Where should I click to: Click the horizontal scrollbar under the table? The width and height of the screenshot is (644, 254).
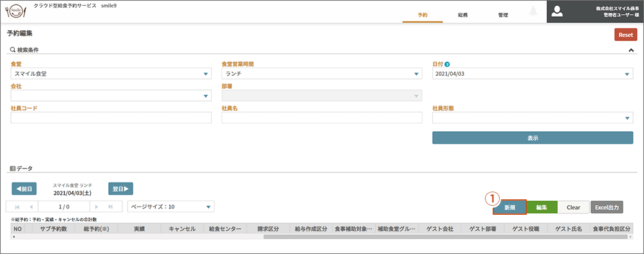coord(322,237)
